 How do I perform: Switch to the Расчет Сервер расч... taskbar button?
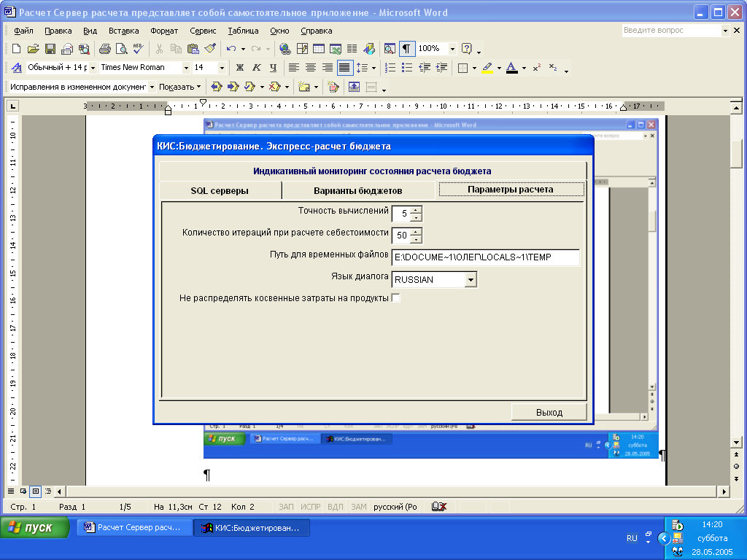tap(134, 528)
